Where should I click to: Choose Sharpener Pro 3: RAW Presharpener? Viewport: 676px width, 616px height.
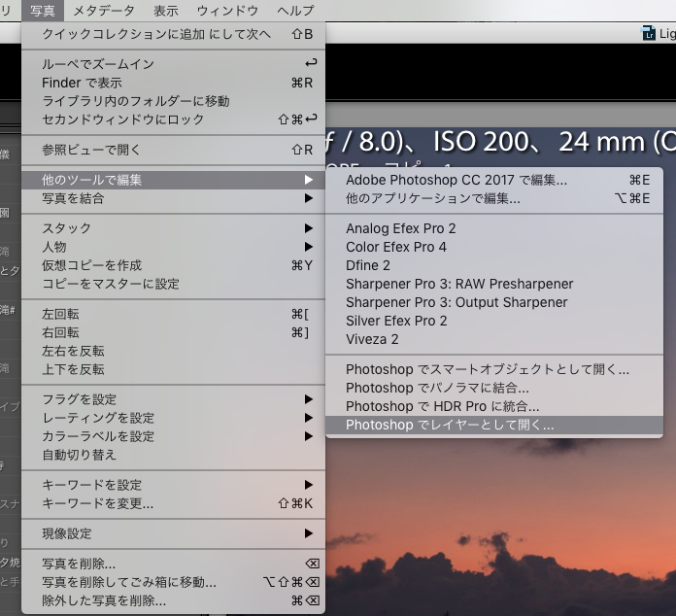tap(494, 284)
